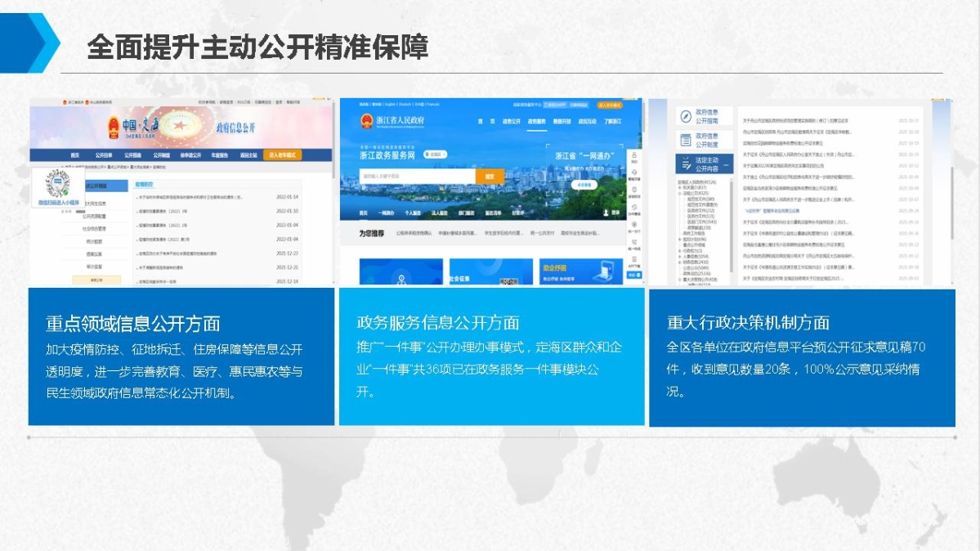980x551 pixels.
Task: Click the WeChat mini-program QR code
Action: (58, 184)
